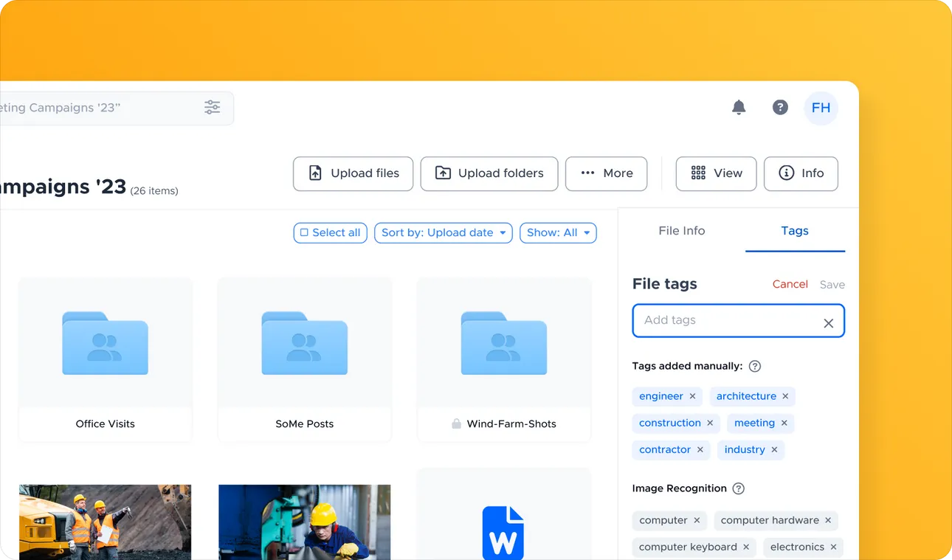Remove the industry tag
The image size is (952, 560).
[774, 449]
